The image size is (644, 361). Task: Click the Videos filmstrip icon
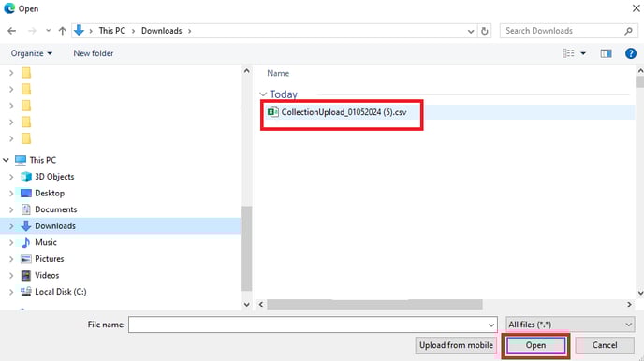pyautogui.click(x=26, y=275)
